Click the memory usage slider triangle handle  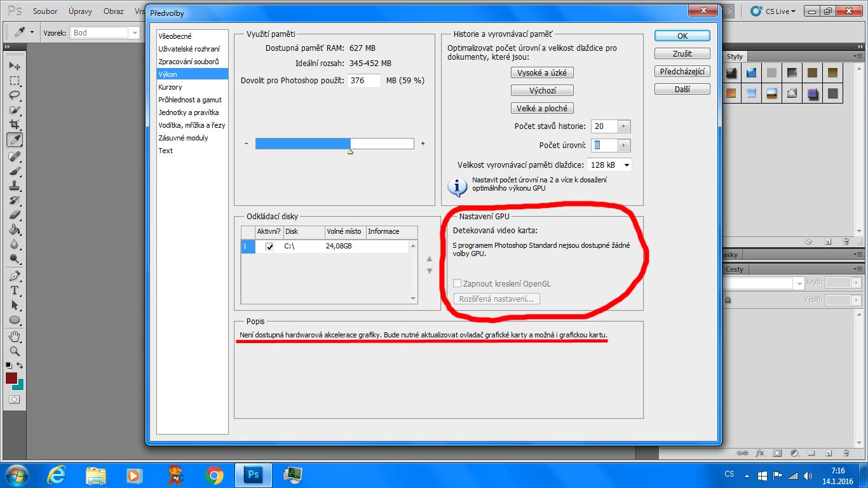click(x=351, y=152)
